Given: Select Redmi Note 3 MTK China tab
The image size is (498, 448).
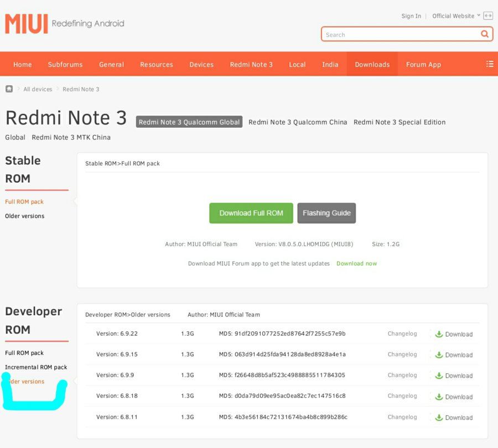Looking at the screenshot, I should (x=71, y=137).
